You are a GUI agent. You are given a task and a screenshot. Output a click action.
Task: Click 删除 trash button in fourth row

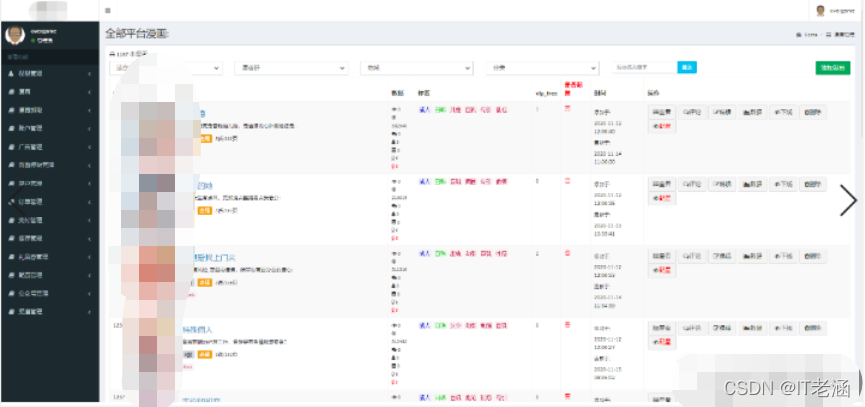(813, 328)
